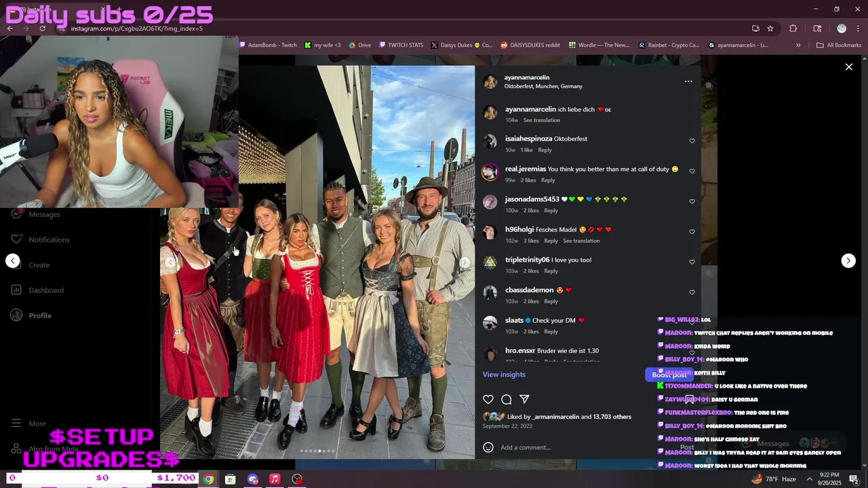Reload the page in Chrome
Image resolution: width=868 pixels, height=488 pixels.
coord(42,28)
